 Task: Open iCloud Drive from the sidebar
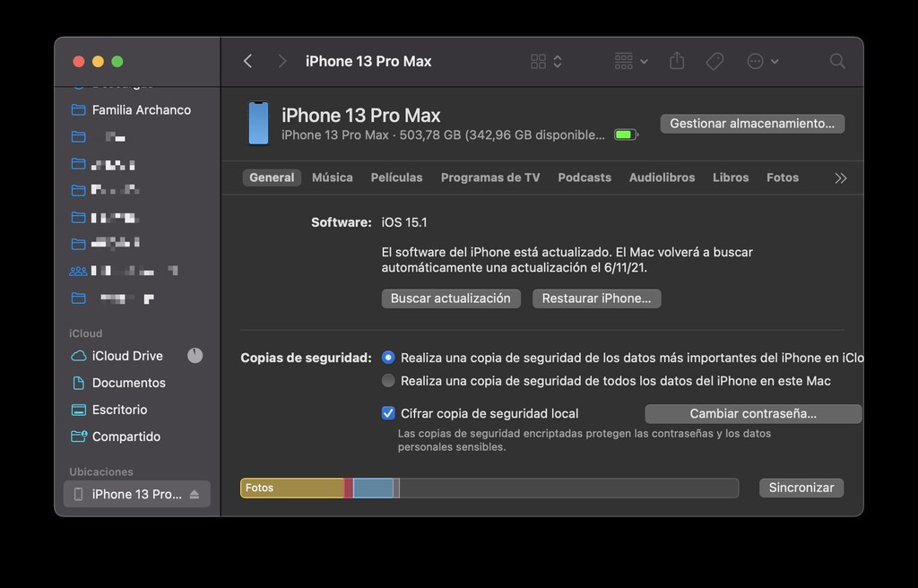tap(127, 356)
